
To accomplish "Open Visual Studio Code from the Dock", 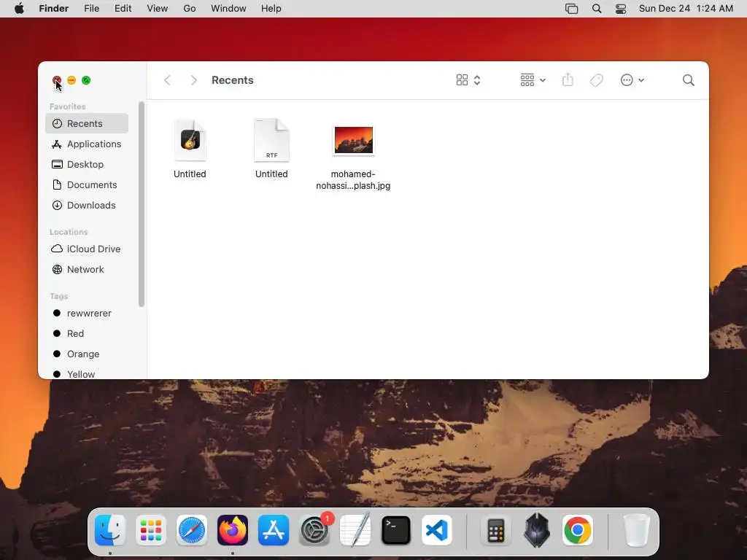I will tap(437, 530).
